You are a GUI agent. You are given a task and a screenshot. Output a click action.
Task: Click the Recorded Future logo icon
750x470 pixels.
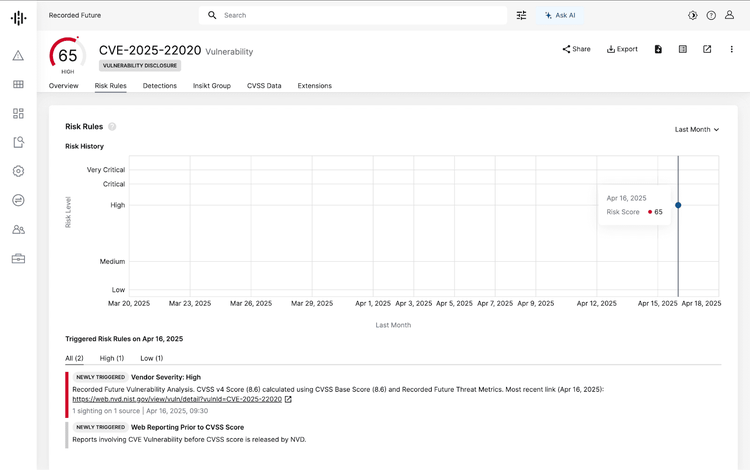click(x=18, y=17)
